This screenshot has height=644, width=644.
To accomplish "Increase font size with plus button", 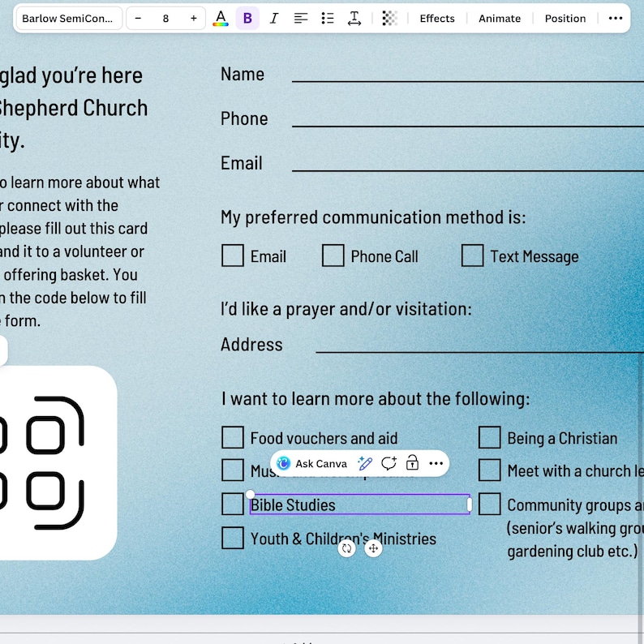I will pyautogui.click(x=194, y=19).
